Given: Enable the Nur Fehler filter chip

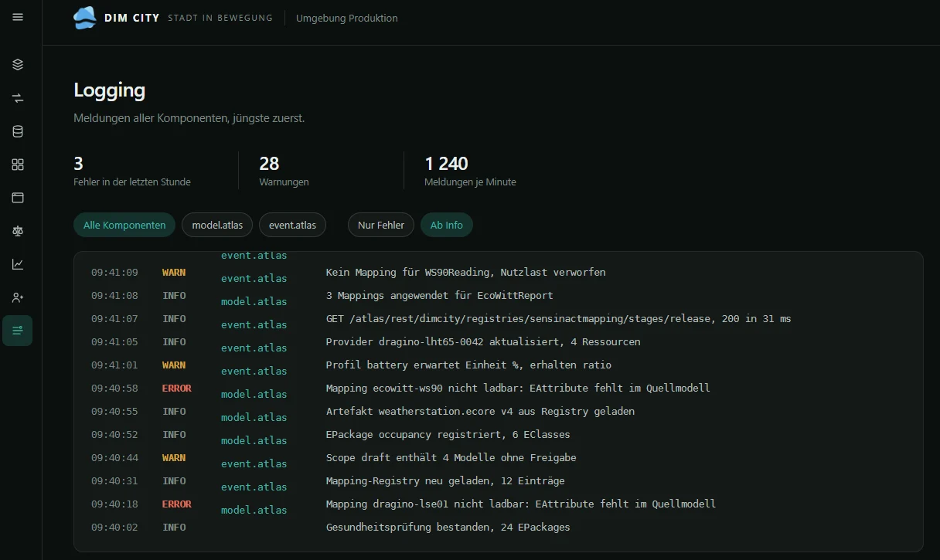Looking at the screenshot, I should click(x=381, y=225).
